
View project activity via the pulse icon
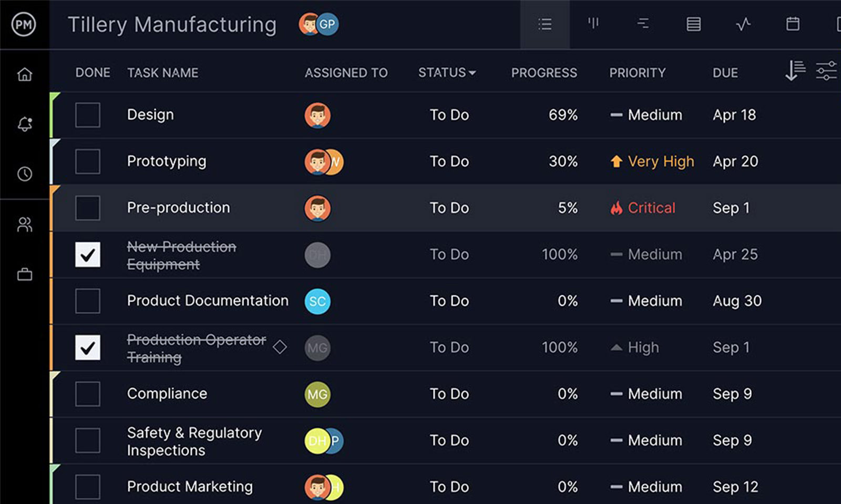(x=743, y=24)
